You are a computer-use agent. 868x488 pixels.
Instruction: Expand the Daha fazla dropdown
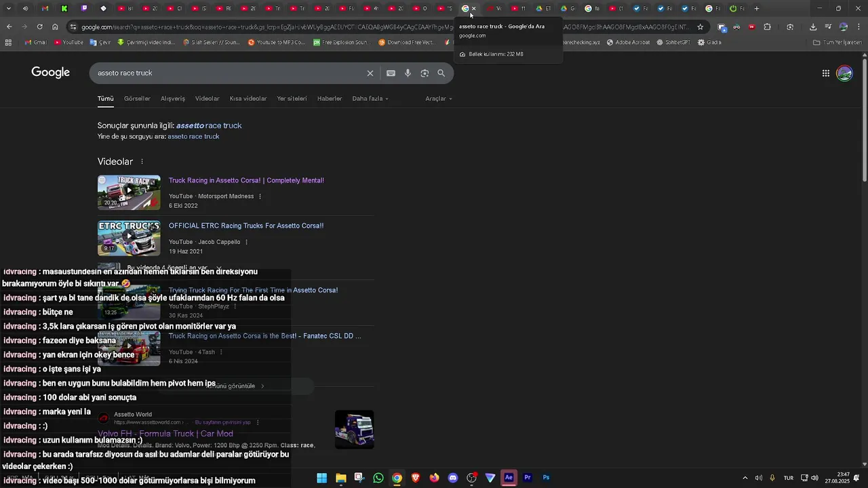370,99
